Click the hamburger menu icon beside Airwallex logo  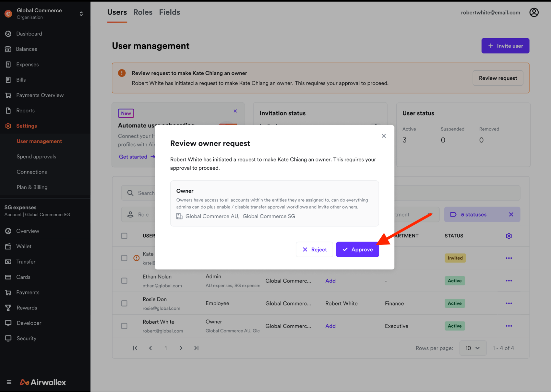[x=9, y=382]
